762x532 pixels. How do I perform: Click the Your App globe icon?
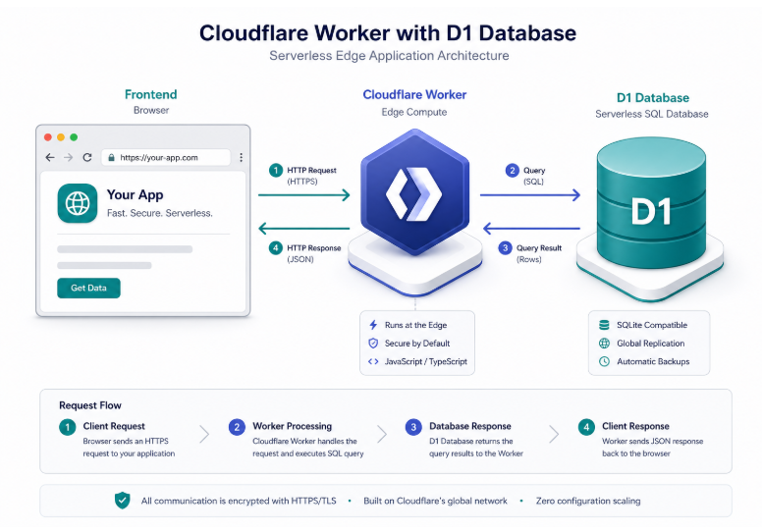[x=78, y=203]
